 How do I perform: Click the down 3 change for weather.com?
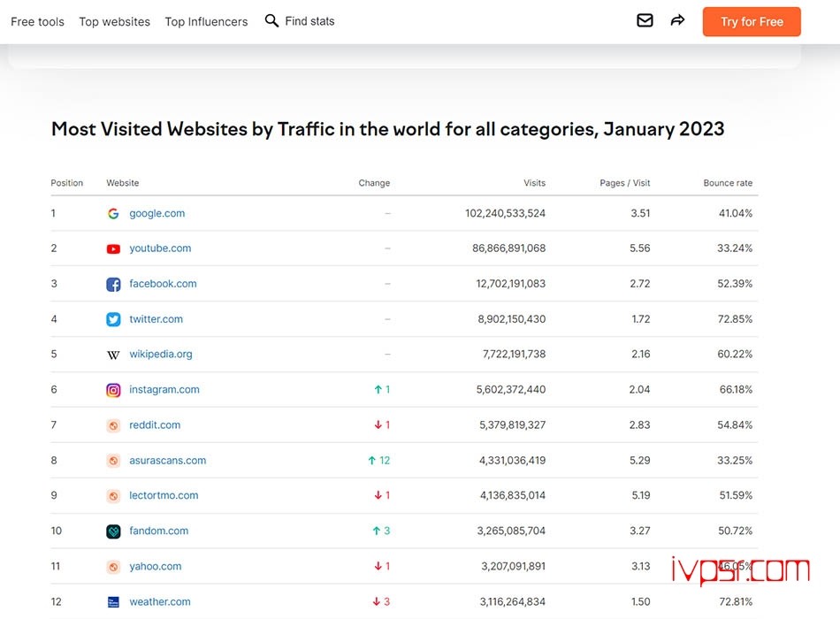[381, 601]
